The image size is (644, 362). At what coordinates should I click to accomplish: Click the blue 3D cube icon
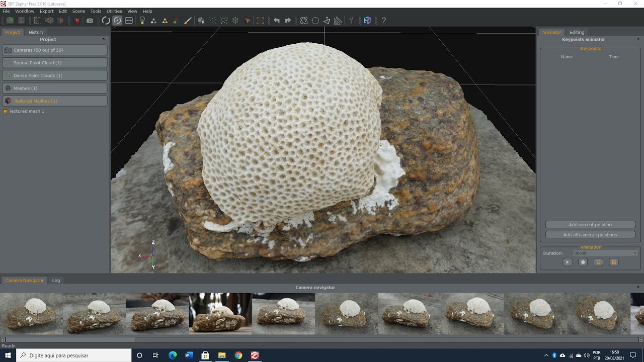pyautogui.click(x=367, y=21)
